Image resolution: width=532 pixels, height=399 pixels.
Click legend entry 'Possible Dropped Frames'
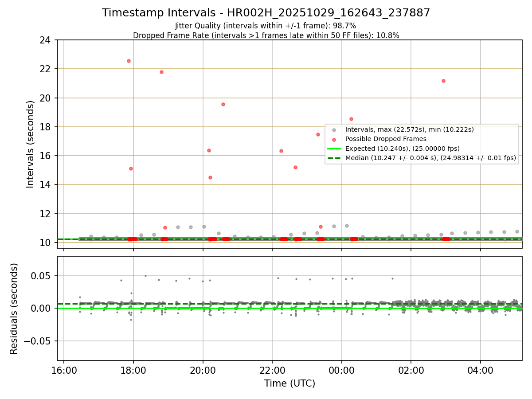pos(386,139)
